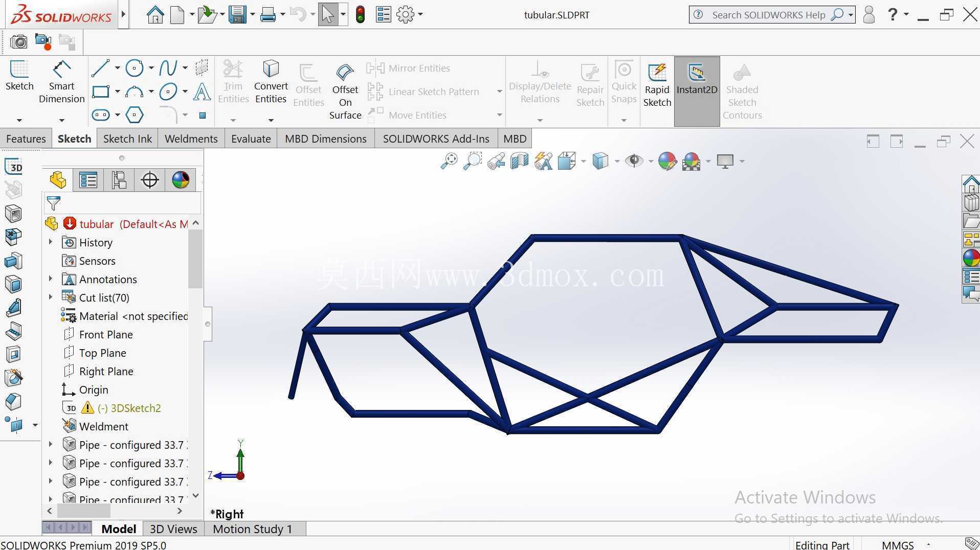
Task: Open the Motion Study 1 tab
Action: pyautogui.click(x=252, y=529)
